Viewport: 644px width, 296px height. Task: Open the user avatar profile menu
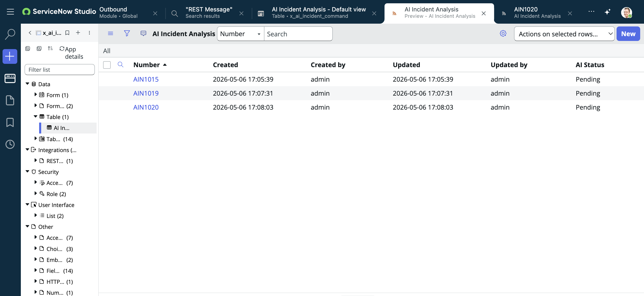(626, 12)
